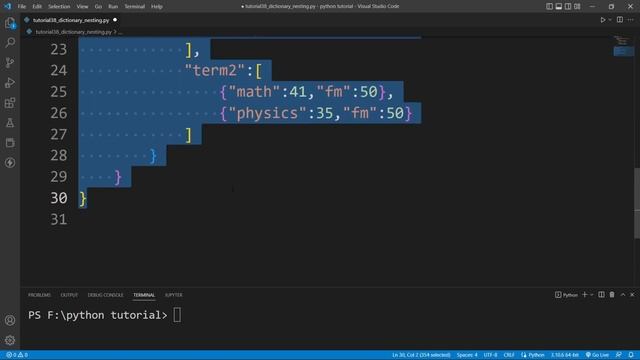
Task: Change end of line sequence CRLF
Action: click(x=509, y=355)
